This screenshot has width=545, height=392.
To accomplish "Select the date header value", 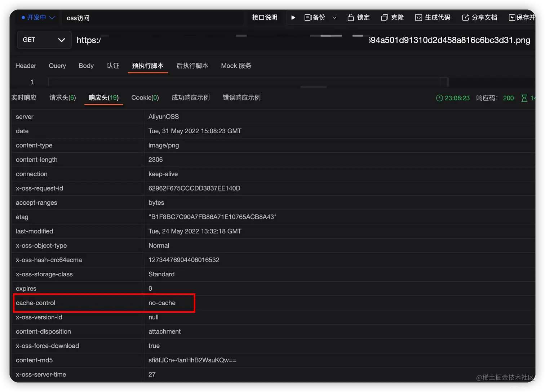I will (195, 131).
